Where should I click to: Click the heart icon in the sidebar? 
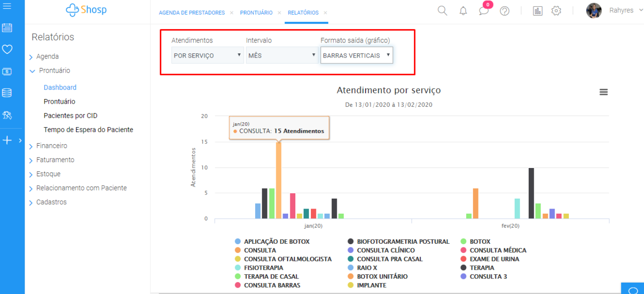pyautogui.click(x=7, y=49)
